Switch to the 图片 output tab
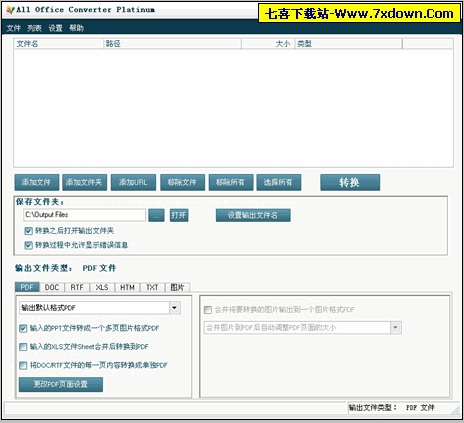Viewport: 464px width, 423px height. (177, 287)
